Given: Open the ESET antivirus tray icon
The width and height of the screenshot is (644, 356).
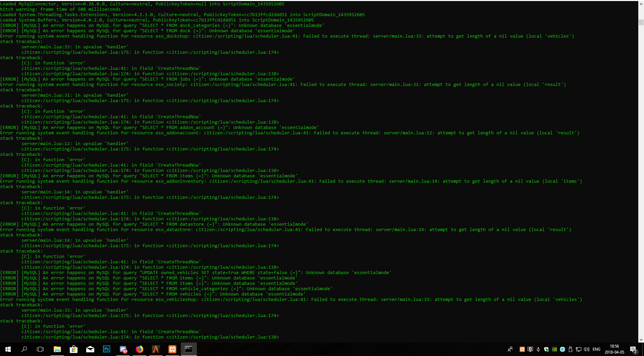Looking at the screenshot, I should point(563,349).
